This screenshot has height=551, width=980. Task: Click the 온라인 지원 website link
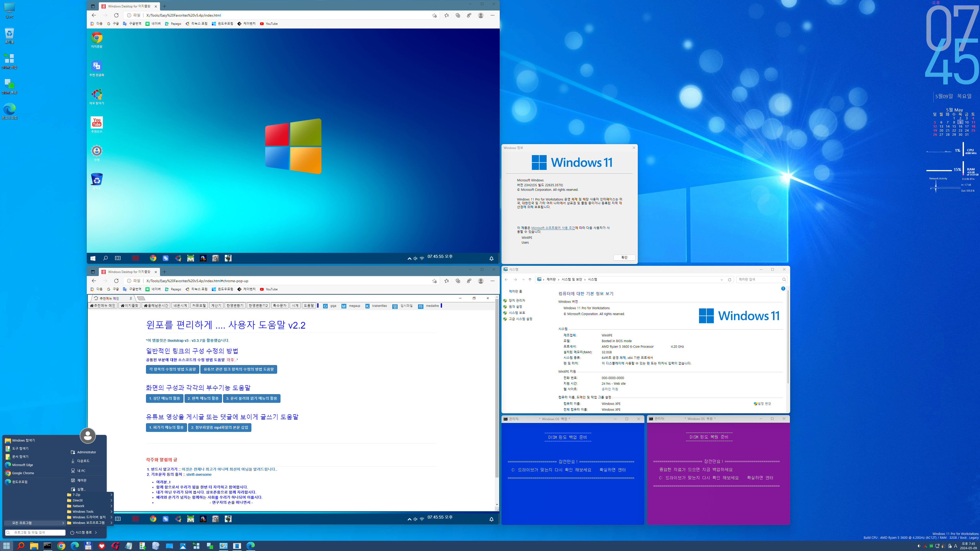coord(610,389)
